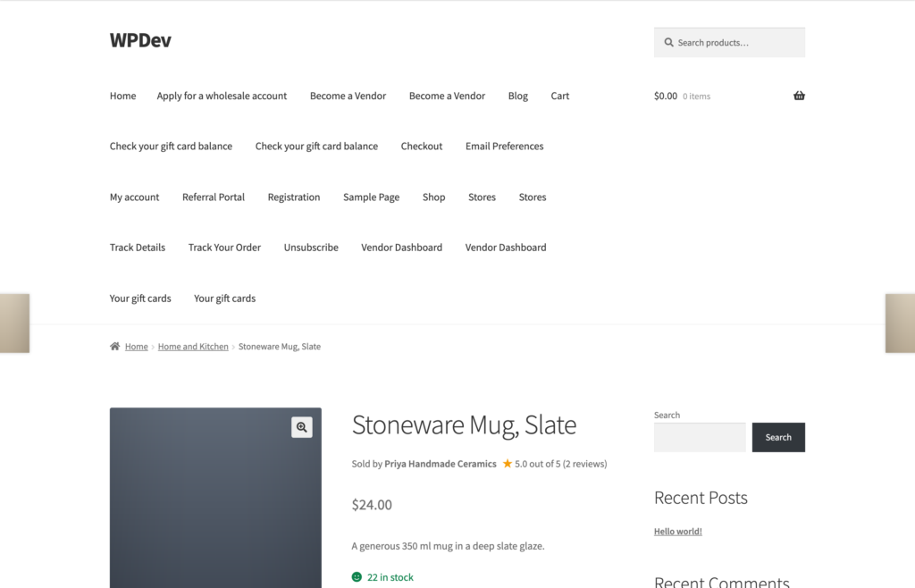
Task: Open the cart via the basket icon
Action: click(x=799, y=96)
